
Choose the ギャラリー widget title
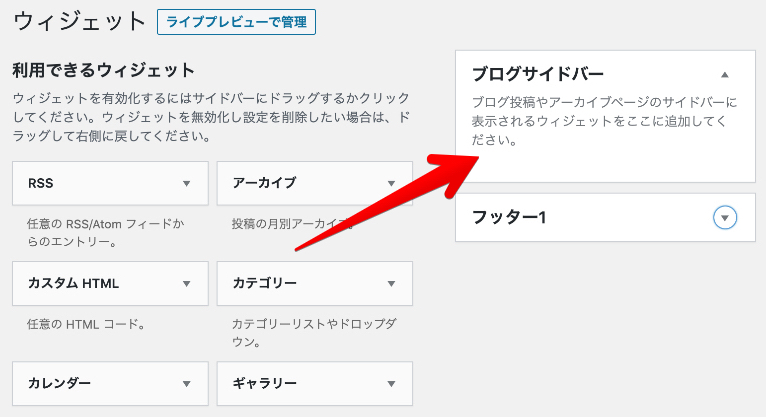pyautogui.click(x=264, y=384)
